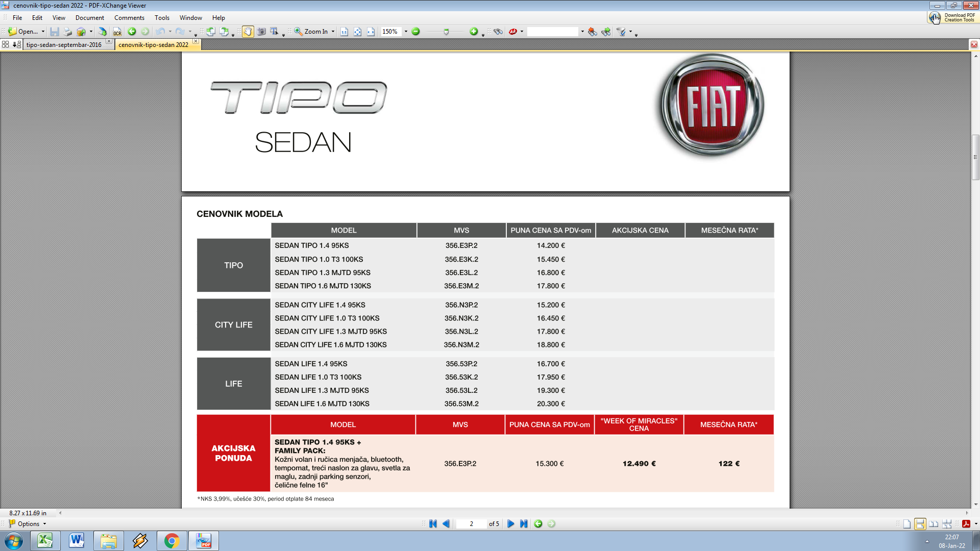Click the OCR pages icon
980x551 pixels.
(x=117, y=32)
